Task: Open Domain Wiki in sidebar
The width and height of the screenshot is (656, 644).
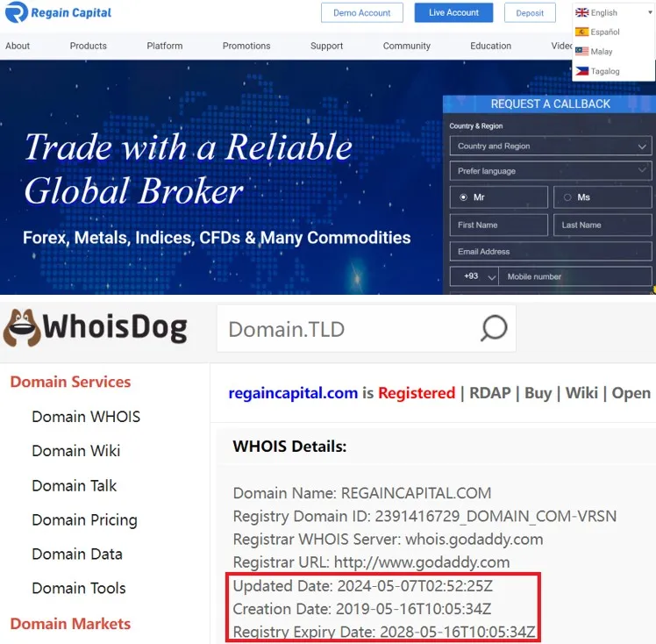Action: pyautogui.click(x=76, y=451)
